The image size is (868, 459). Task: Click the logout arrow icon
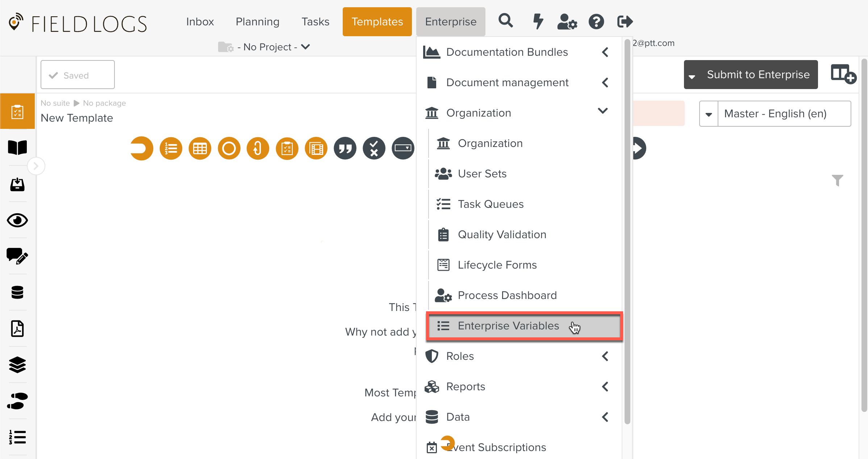tap(625, 22)
